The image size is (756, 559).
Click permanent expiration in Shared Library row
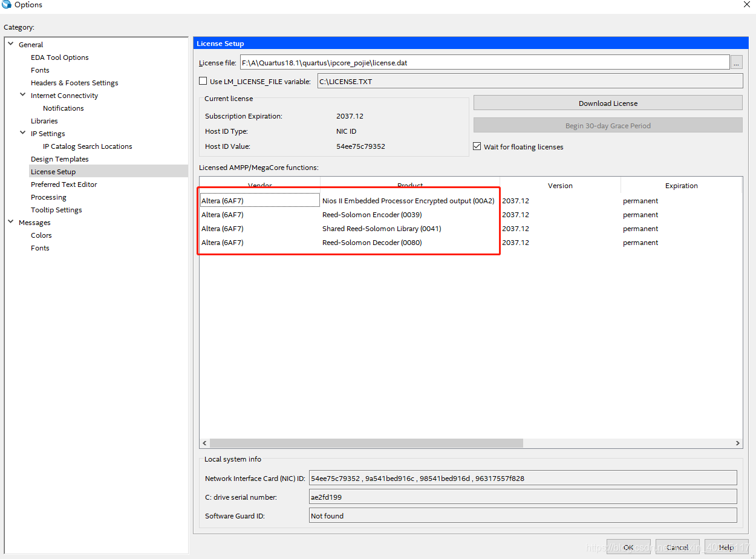[x=640, y=229]
